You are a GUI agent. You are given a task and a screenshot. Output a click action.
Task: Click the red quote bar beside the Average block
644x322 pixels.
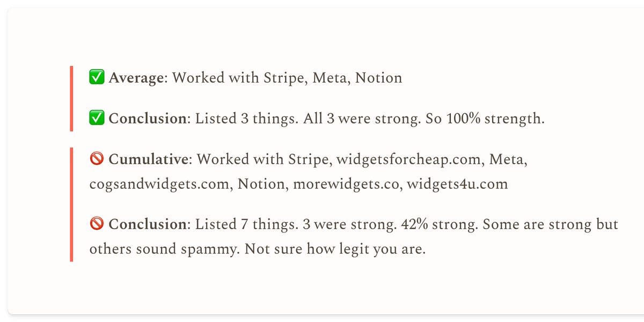click(x=71, y=98)
